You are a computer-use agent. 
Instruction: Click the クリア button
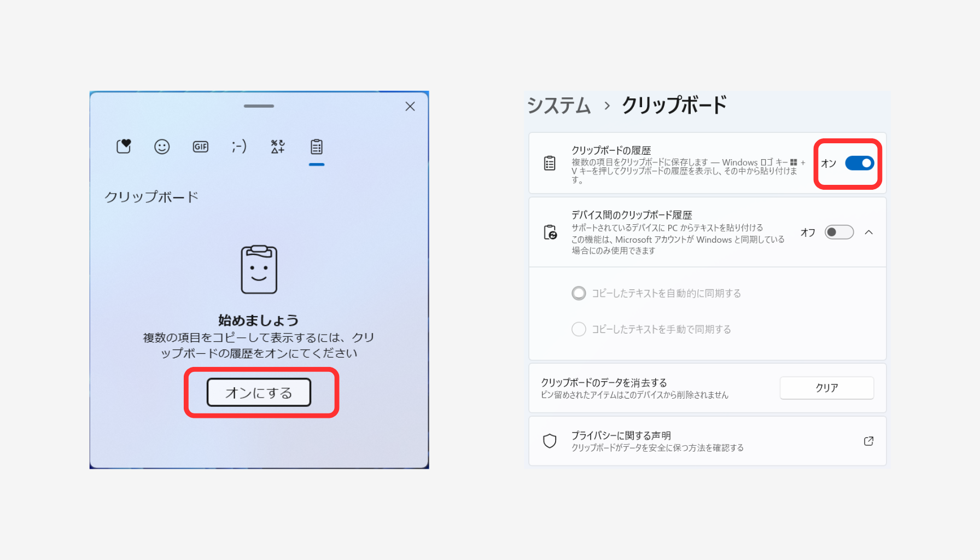(x=826, y=388)
